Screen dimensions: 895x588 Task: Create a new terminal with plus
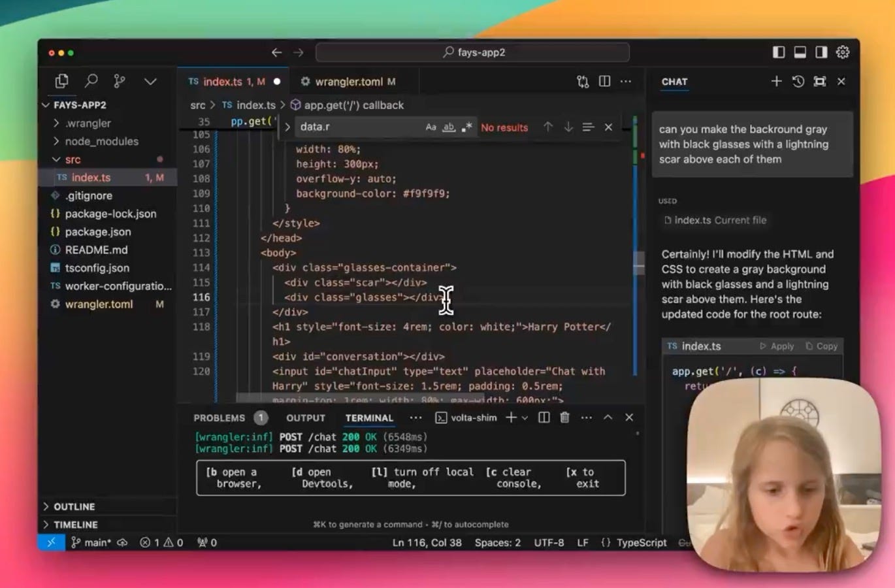pyautogui.click(x=511, y=417)
